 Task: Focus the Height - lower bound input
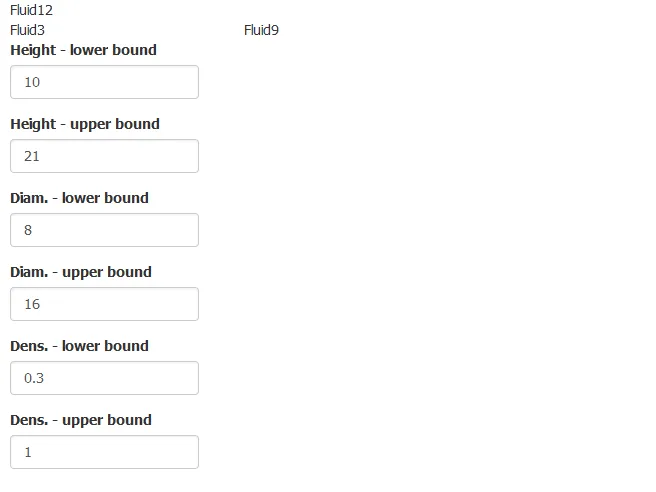[x=104, y=82]
